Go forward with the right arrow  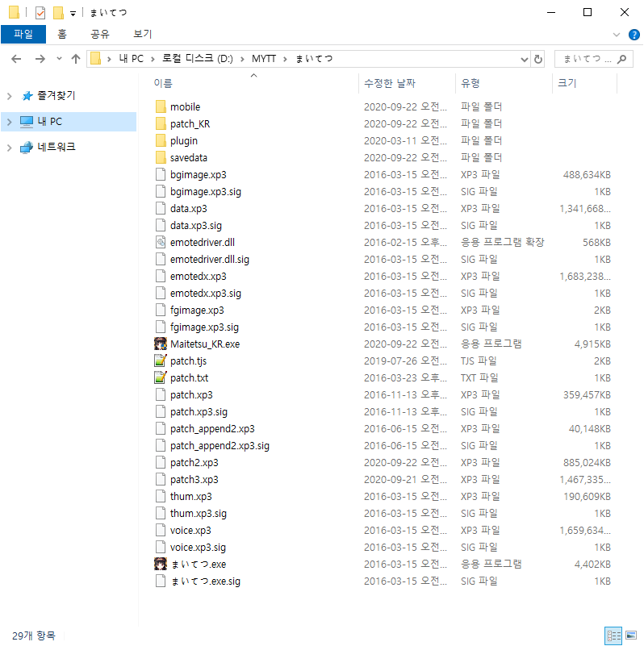(x=40, y=59)
